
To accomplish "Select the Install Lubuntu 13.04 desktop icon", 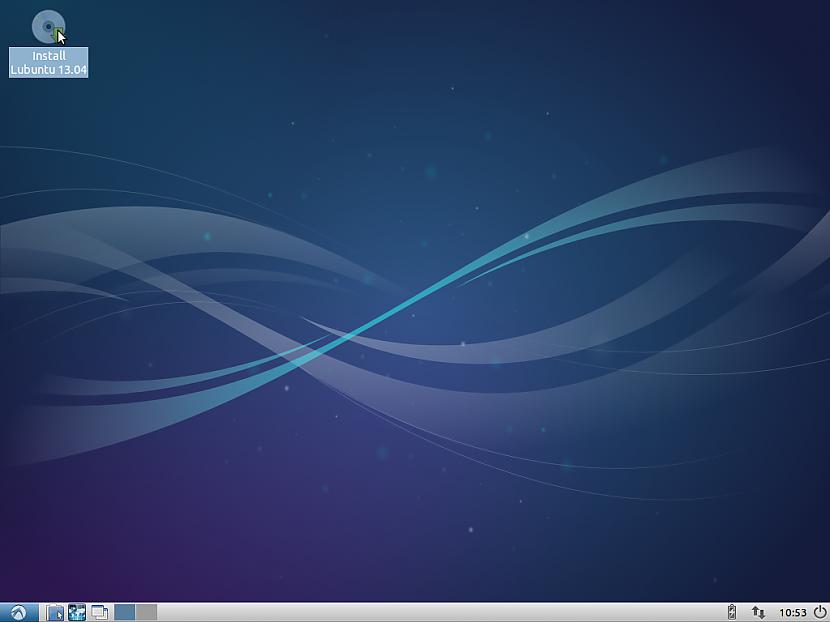I will [x=48, y=43].
